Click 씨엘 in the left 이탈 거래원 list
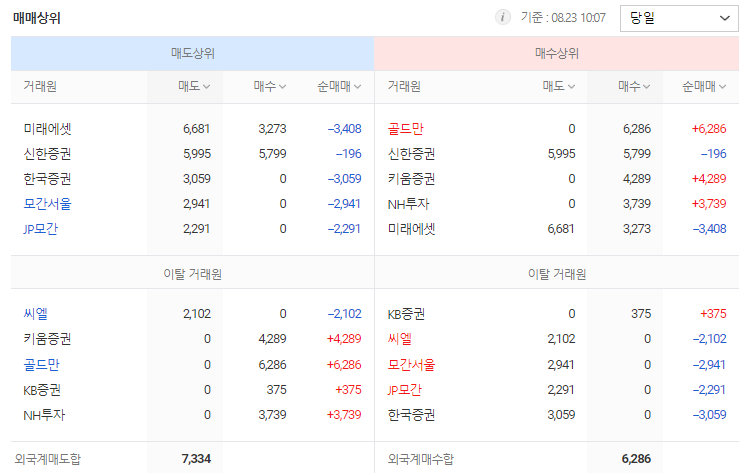The image size is (754, 473). click(x=35, y=314)
